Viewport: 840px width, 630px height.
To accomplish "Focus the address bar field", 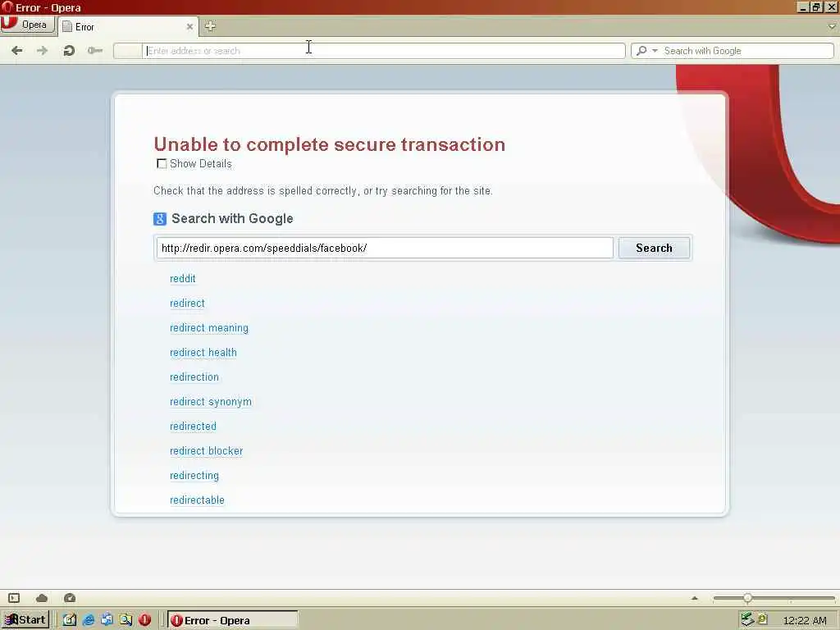I will 383,51.
